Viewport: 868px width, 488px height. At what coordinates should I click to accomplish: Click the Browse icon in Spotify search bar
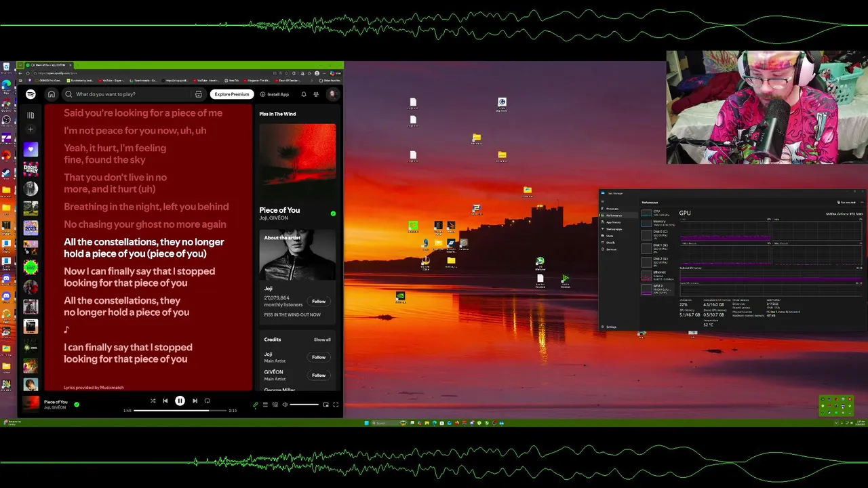[199, 94]
